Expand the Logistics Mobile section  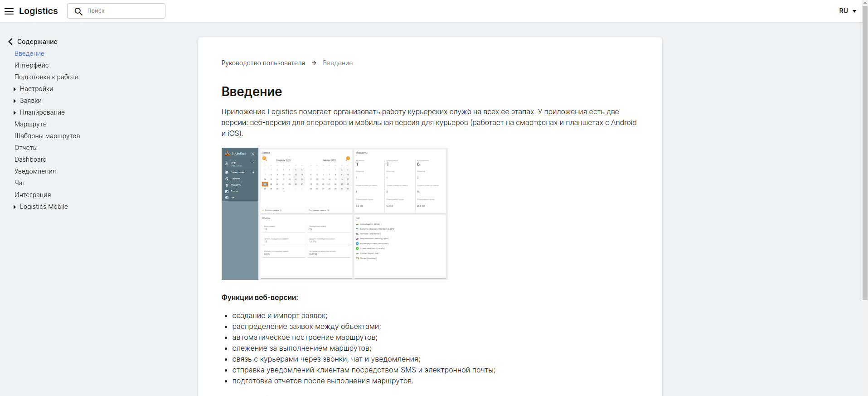tap(15, 207)
